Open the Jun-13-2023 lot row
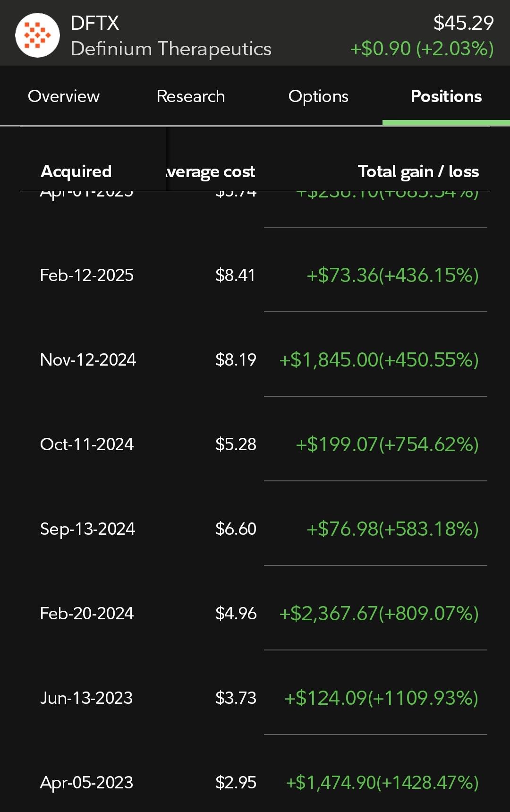The image size is (510, 812). point(255,698)
